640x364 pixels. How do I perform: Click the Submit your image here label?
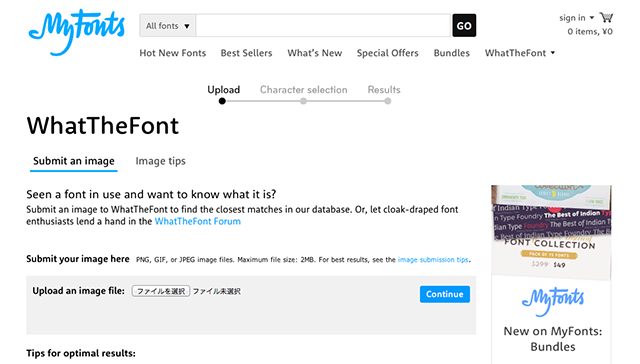[78, 259]
